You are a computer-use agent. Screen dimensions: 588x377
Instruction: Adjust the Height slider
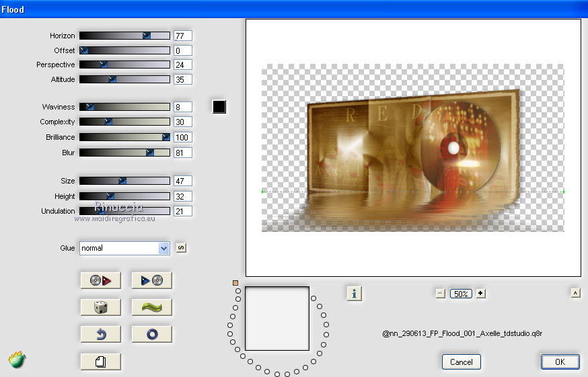pos(124,196)
